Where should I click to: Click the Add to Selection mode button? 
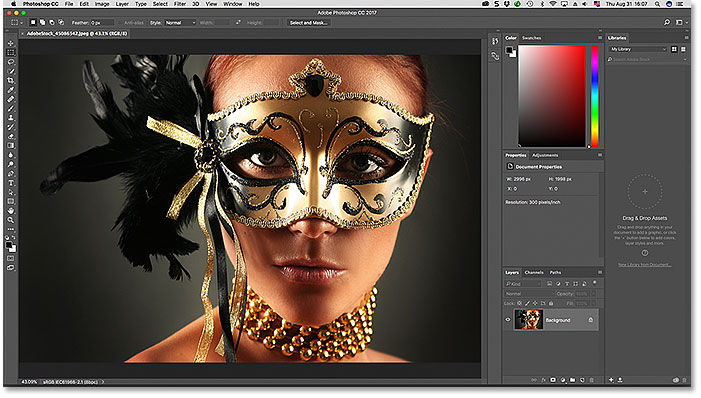(x=42, y=22)
